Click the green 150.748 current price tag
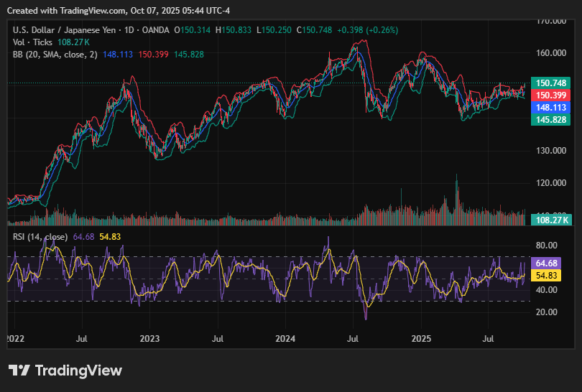 pyautogui.click(x=549, y=83)
